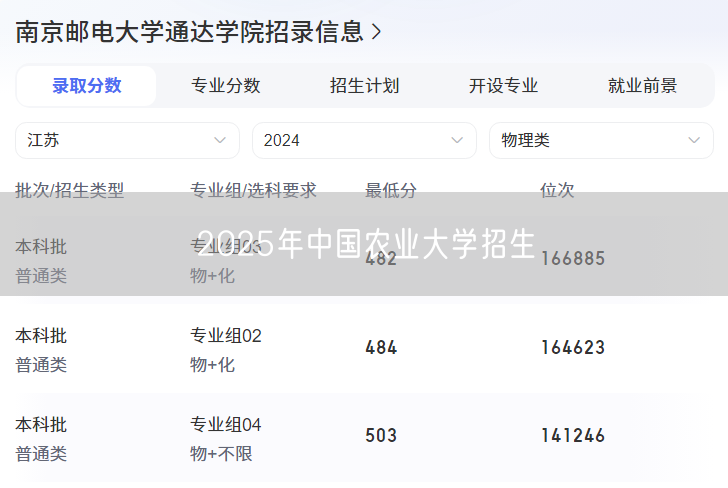Open the 招生计划 tab
Image resolution: width=728 pixels, height=488 pixels.
(364, 86)
